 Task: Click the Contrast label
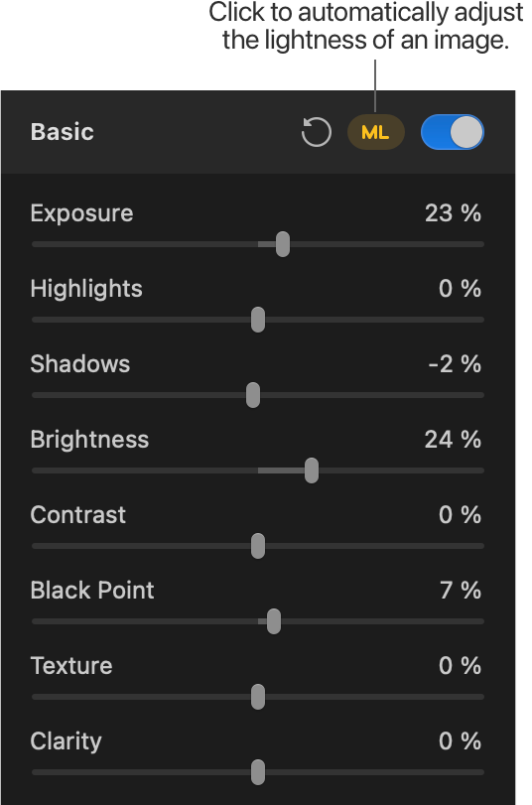click(78, 515)
